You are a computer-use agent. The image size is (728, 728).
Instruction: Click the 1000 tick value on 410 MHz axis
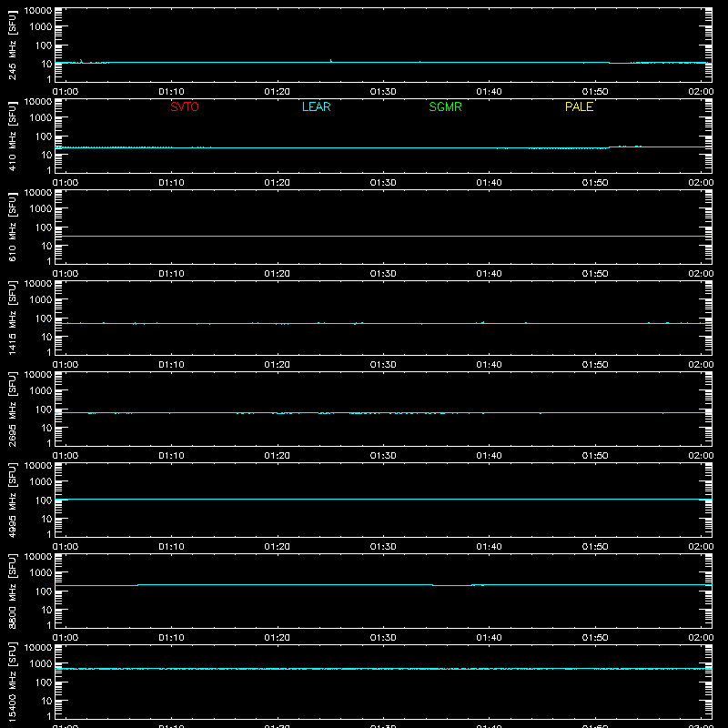[x=41, y=118]
